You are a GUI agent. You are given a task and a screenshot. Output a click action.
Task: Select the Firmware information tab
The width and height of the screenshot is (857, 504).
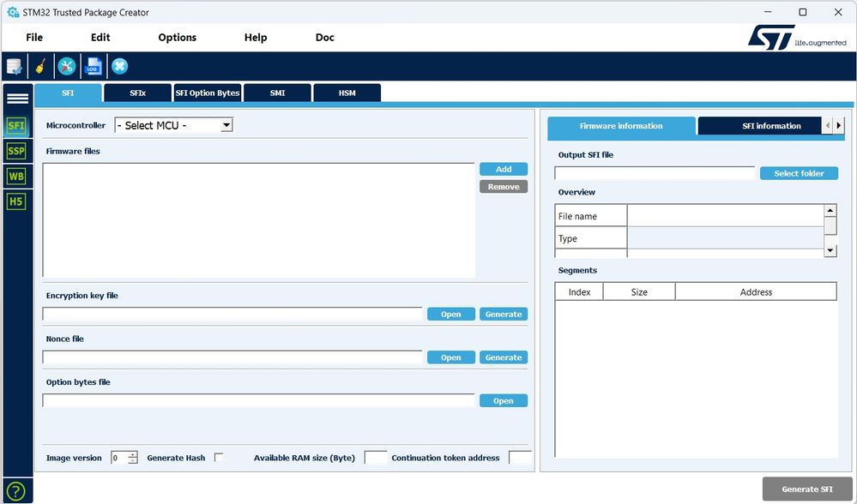(x=621, y=126)
